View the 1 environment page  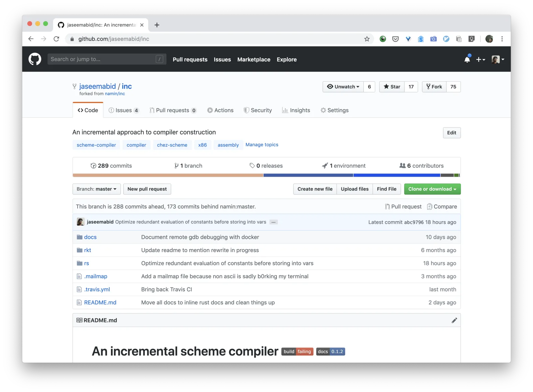(x=344, y=166)
